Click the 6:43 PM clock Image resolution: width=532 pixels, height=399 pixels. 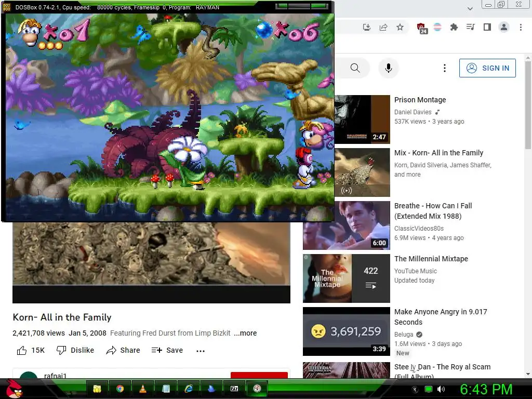click(486, 389)
